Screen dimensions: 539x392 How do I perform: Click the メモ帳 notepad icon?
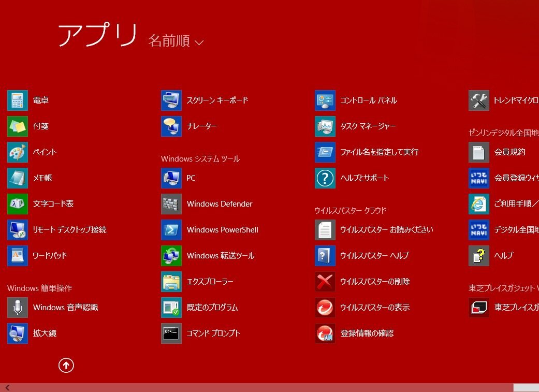tap(18, 178)
